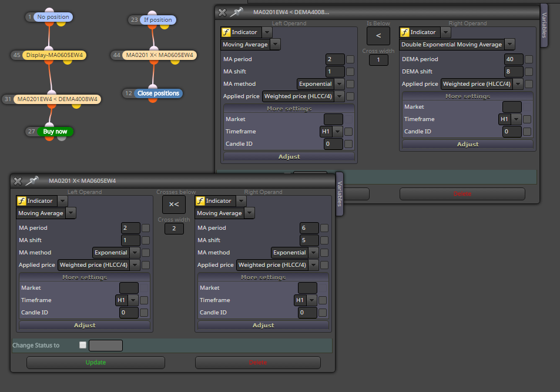Click the function icon of right Indicator in DEMA window
The width and height of the screenshot is (560, 392).
tap(405, 32)
